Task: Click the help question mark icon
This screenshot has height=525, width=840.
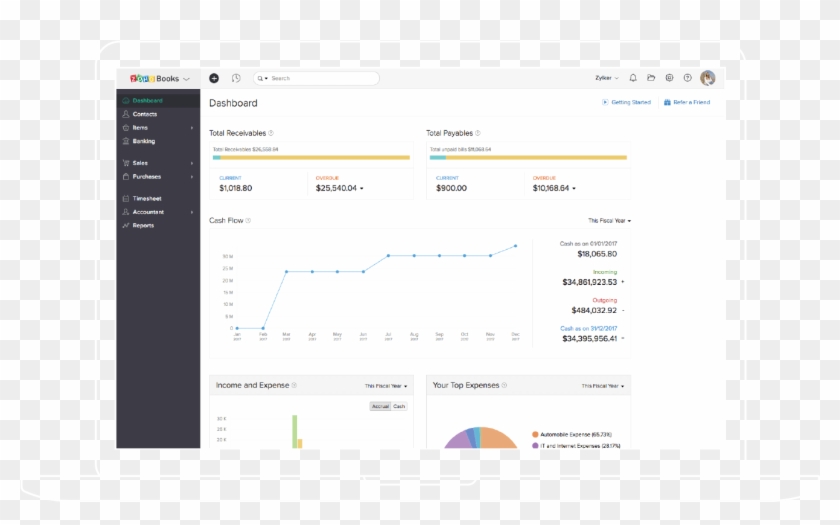Action: tap(687, 78)
